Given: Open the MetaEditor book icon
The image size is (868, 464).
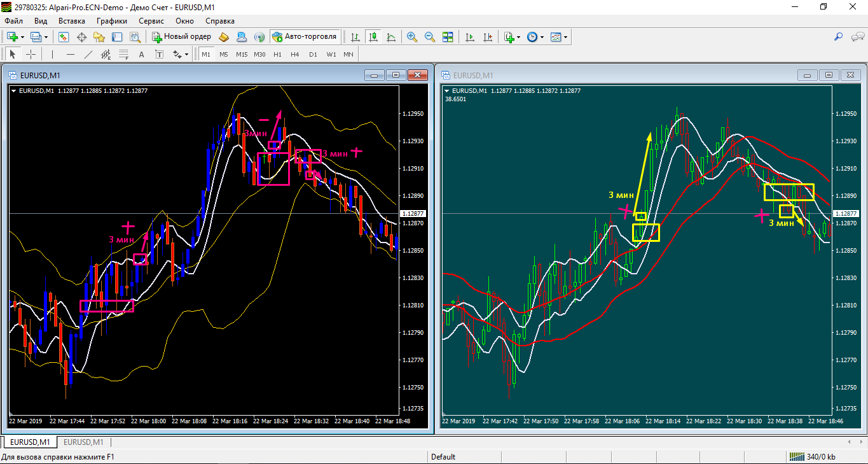Looking at the screenshot, I should 224,37.
